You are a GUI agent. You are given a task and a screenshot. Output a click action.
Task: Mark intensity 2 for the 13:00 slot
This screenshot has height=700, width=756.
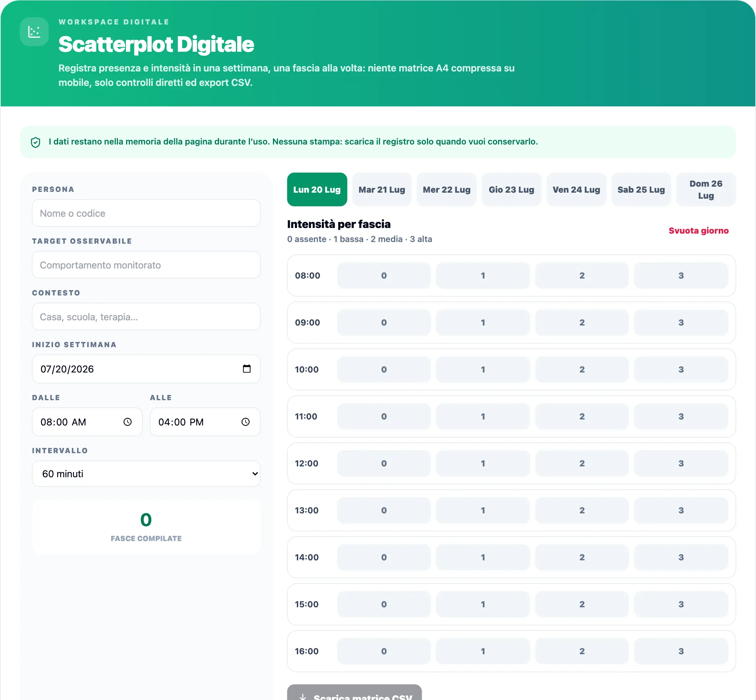click(582, 510)
